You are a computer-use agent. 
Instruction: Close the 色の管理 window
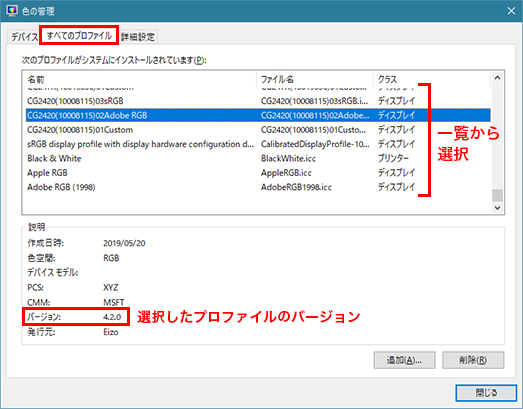(x=511, y=11)
